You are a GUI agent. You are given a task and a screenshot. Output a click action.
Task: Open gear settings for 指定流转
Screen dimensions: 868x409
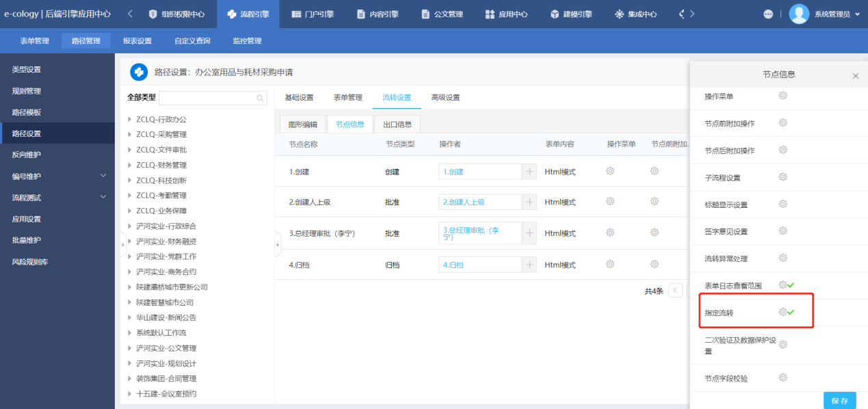[x=782, y=312]
